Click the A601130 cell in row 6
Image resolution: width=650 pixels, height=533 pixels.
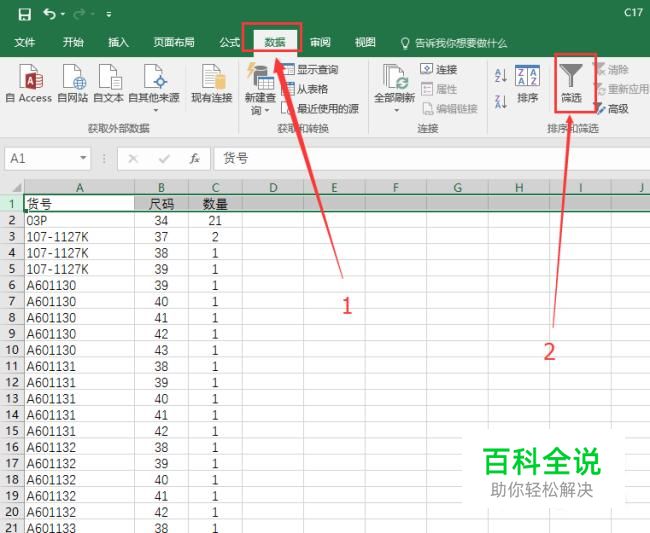coord(79,285)
